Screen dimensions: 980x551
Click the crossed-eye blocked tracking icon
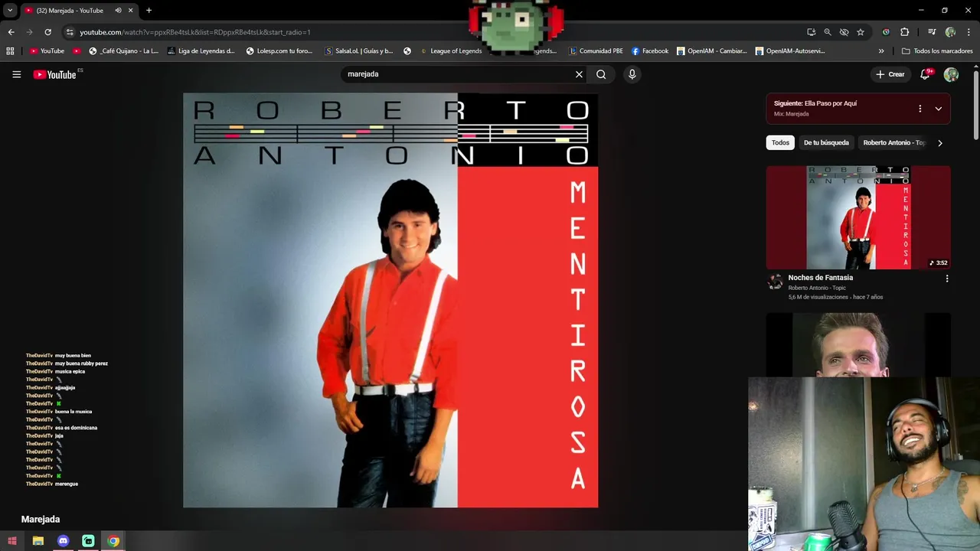[x=844, y=32]
